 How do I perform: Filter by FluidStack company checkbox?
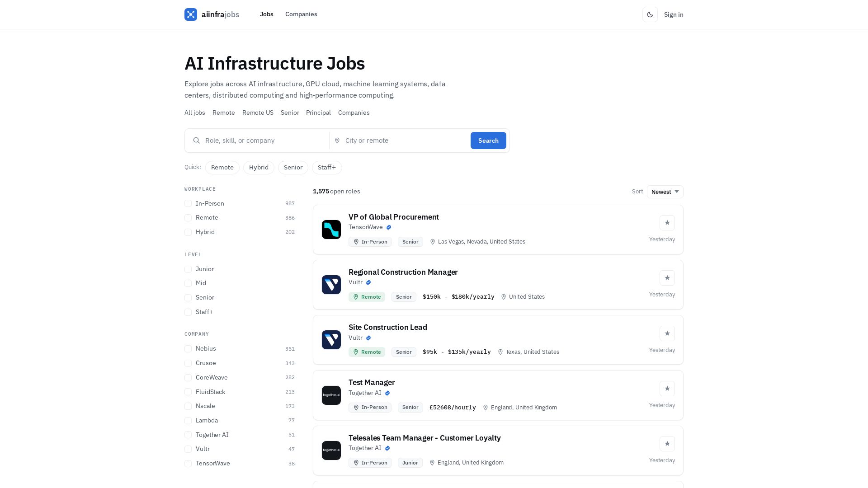(188, 392)
